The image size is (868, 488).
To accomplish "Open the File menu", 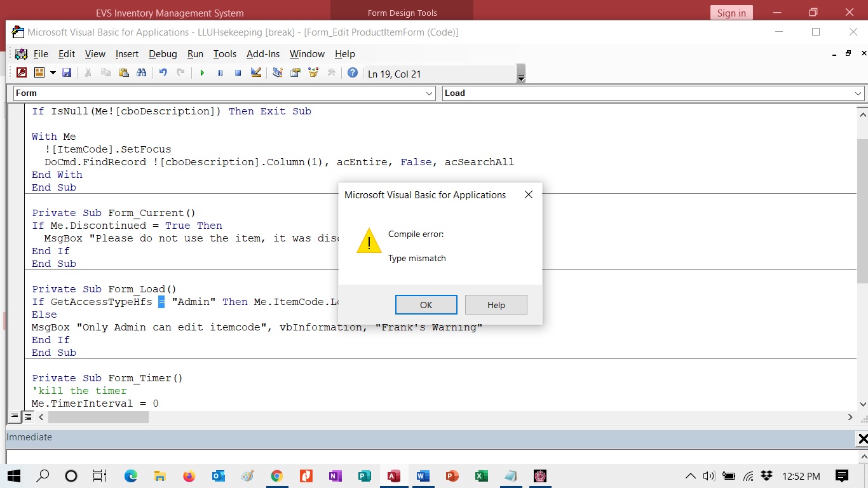I will tap(41, 54).
